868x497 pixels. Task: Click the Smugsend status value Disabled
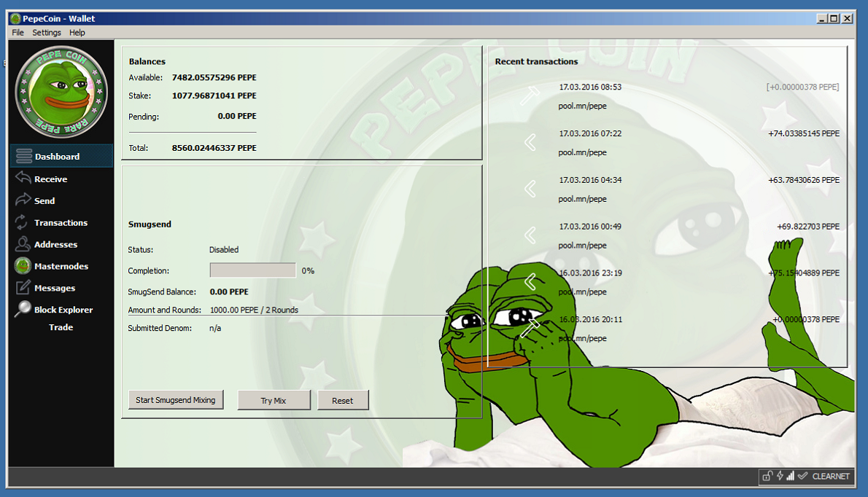[x=224, y=250]
